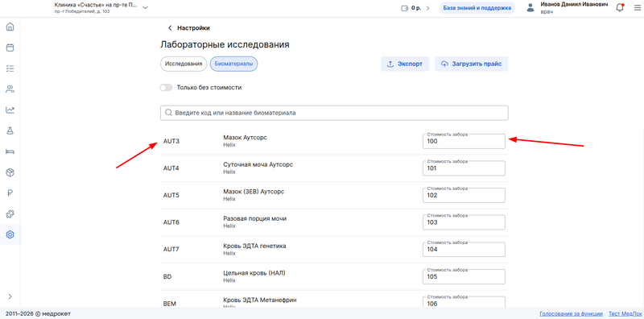Expand the clinic selector dropdown
The height and width of the screenshot is (319, 644).
click(x=145, y=8)
